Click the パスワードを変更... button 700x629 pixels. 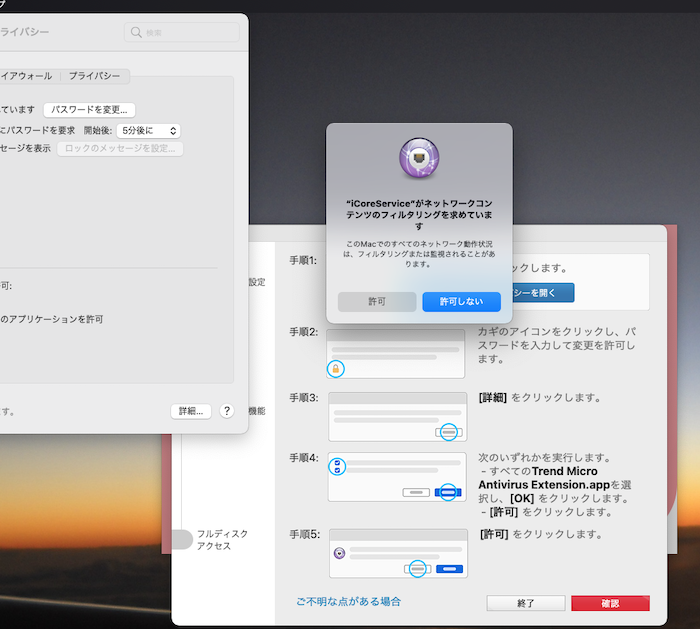pyautogui.click(x=89, y=110)
